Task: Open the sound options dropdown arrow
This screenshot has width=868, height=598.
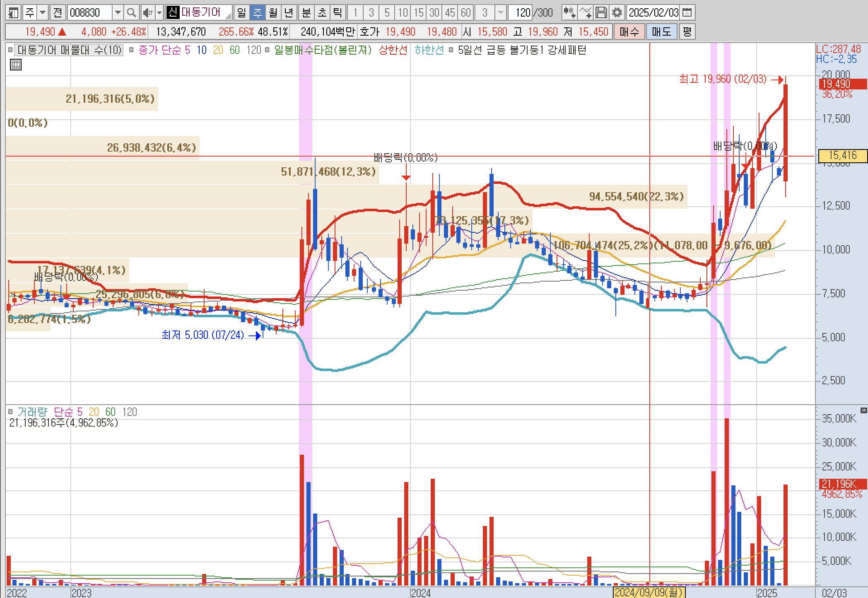Action: point(159,13)
